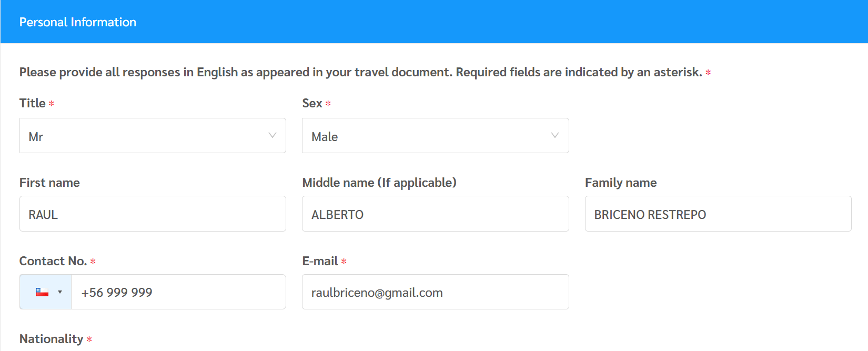Click the Family name label
868x351 pixels.
pos(621,183)
